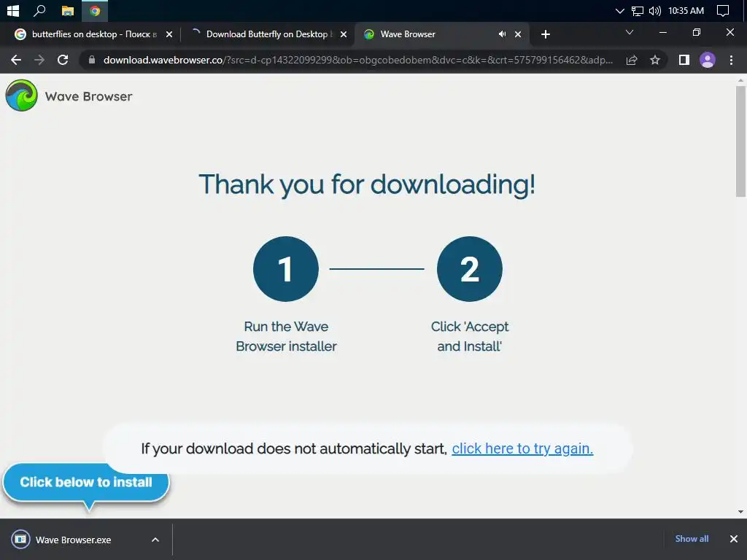Open the network status tray icon
747x560 pixels.
point(637,10)
